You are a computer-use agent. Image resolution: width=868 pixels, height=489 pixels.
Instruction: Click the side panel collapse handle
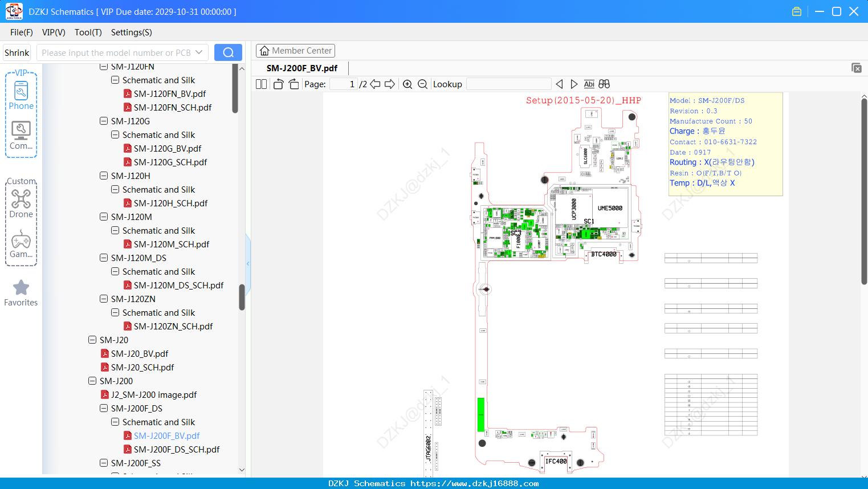(x=248, y=263)
